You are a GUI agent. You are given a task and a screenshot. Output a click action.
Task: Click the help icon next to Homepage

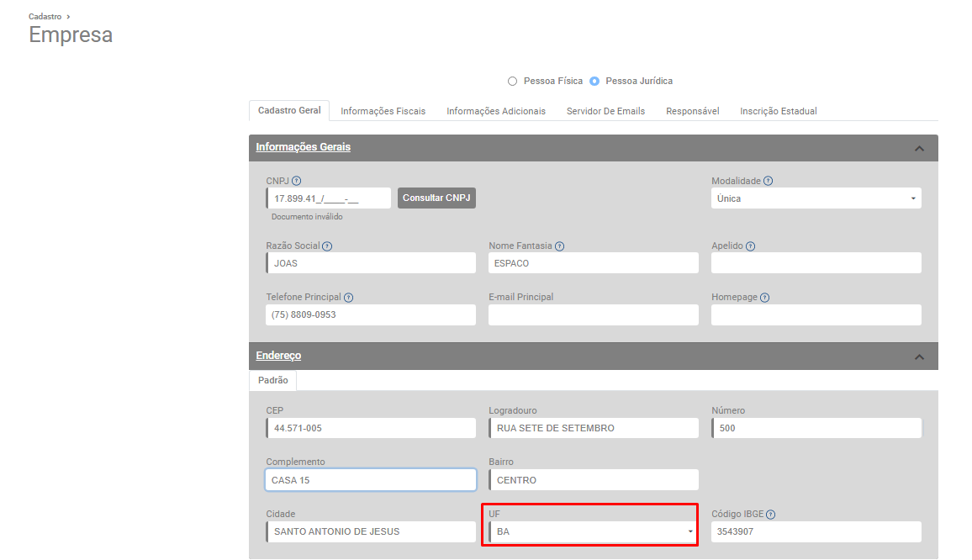tap(765, 298)
